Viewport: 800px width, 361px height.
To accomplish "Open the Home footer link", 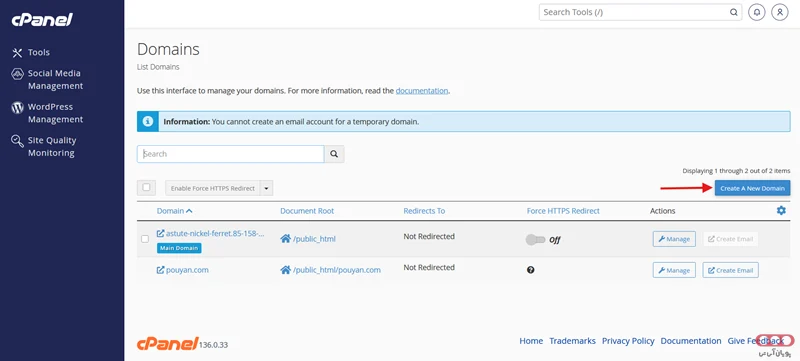I will [531, 341].
